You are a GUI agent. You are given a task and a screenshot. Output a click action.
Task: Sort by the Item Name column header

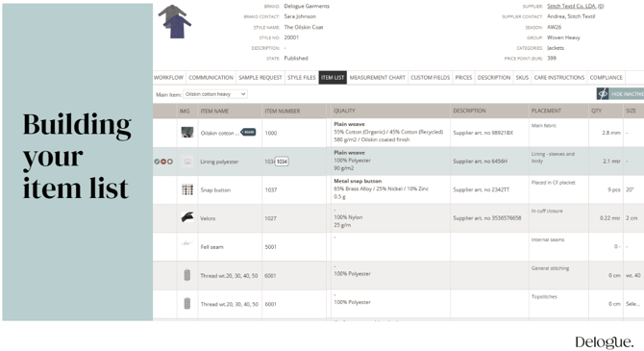pos(214,111)
